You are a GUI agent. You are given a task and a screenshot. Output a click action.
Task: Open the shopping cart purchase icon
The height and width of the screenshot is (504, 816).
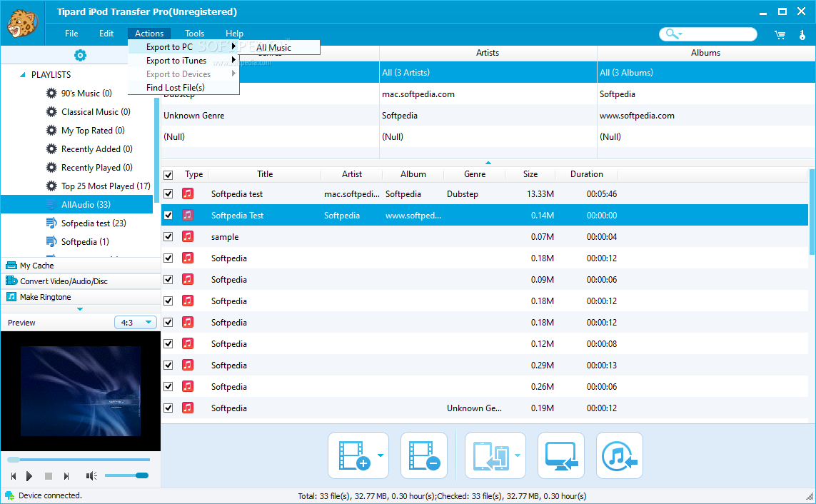pos(780,35)
